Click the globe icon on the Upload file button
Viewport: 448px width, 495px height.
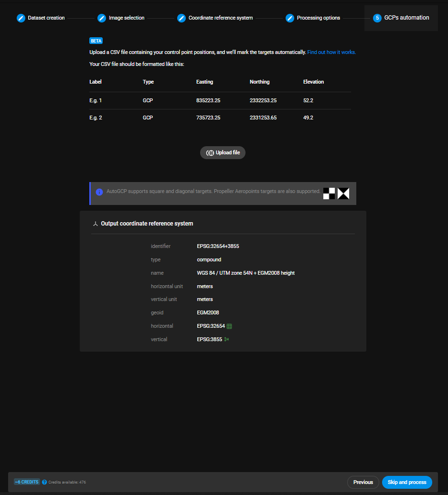(210, 152)
